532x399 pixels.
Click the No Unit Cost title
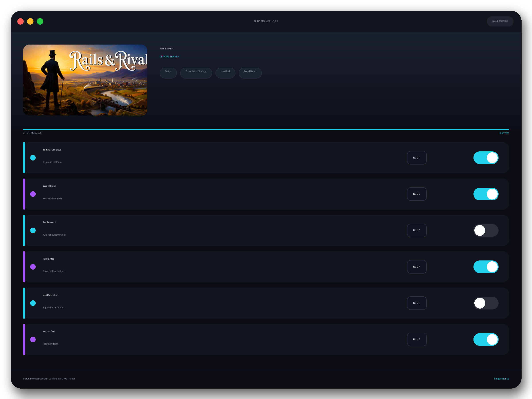pos(49,331)
